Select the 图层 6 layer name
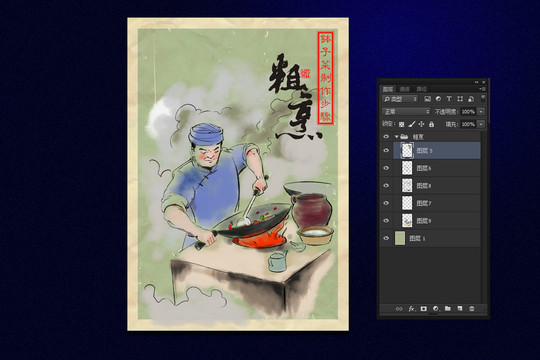The width and height of the screenshot is (540, 360). [x=424, y=168]
